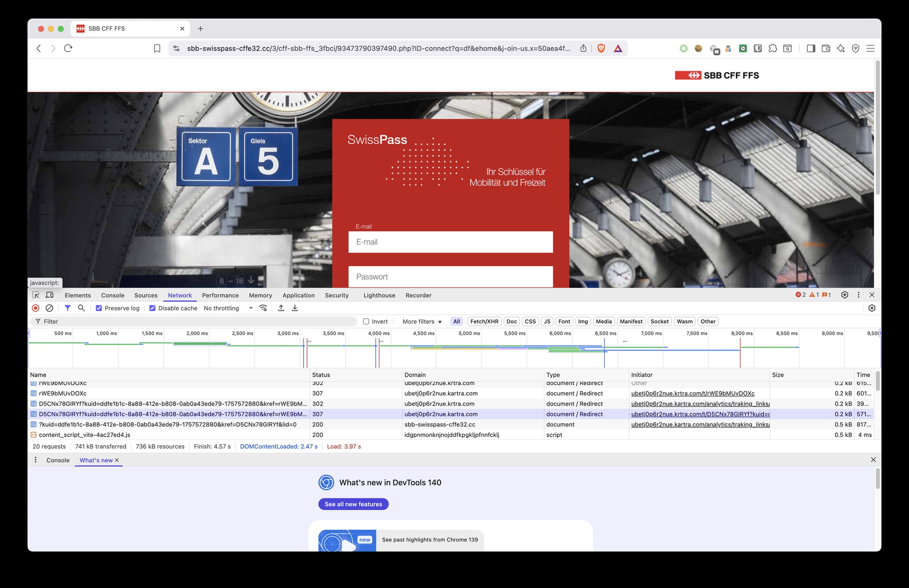Click See all new features button
The image size is (909, 588).
tap(353, 504)
